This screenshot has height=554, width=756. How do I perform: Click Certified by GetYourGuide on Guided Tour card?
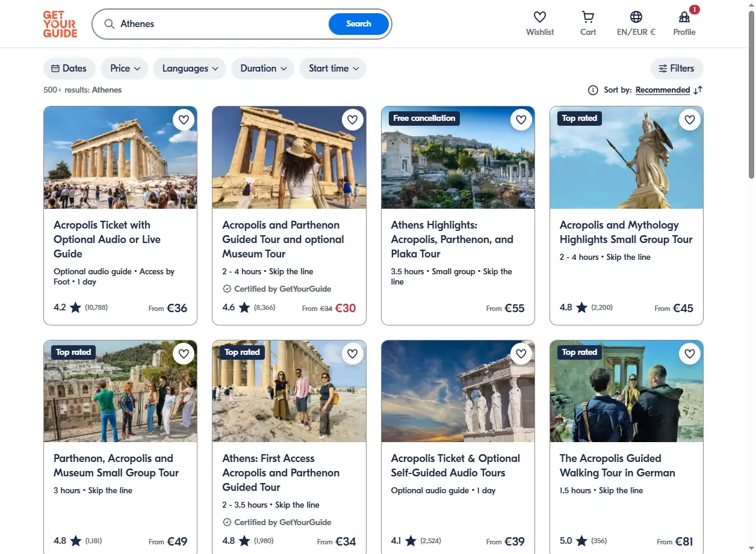[277, 289]
